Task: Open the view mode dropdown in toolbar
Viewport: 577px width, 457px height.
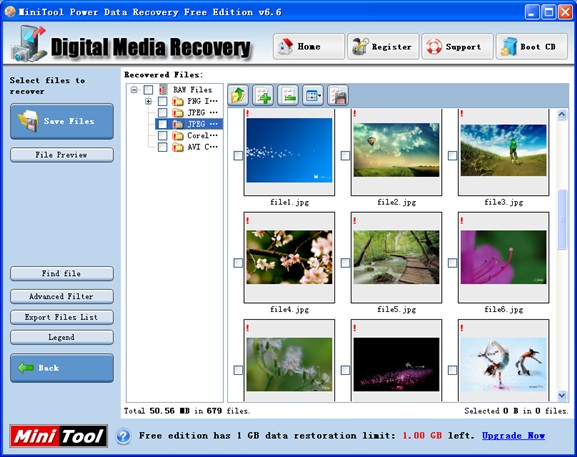Action: [x=313, y=96]
